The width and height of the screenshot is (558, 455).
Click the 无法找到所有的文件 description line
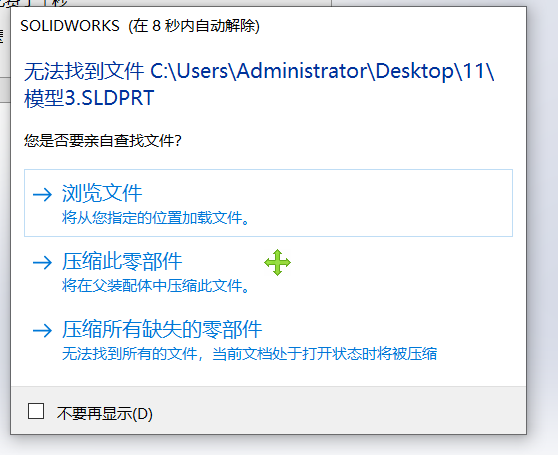click(x=249, y=354)
